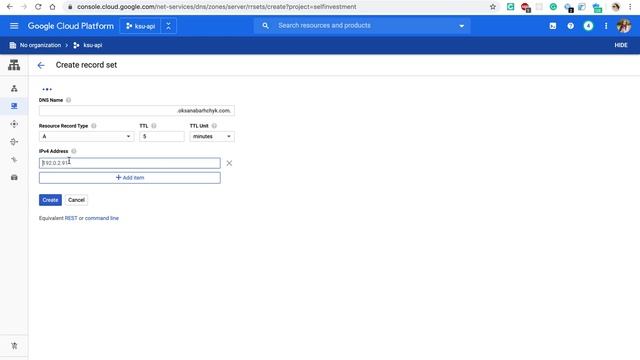Focus the IPv4 Address input field

click(130, 163)
